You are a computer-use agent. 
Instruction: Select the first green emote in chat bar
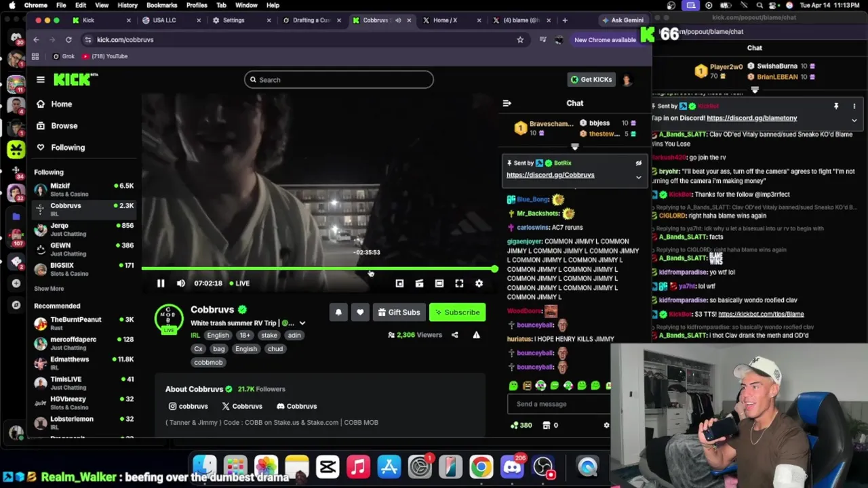(513, 386)
